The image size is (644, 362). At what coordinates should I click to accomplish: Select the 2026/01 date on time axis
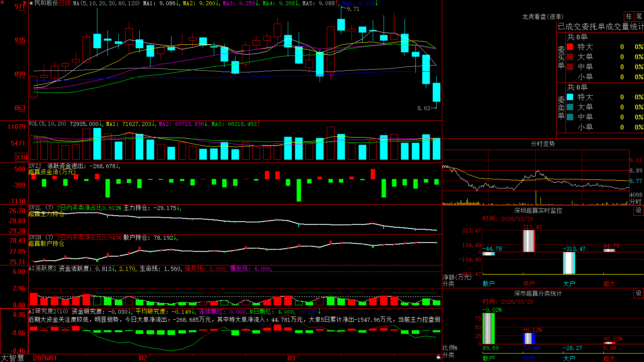45,358
